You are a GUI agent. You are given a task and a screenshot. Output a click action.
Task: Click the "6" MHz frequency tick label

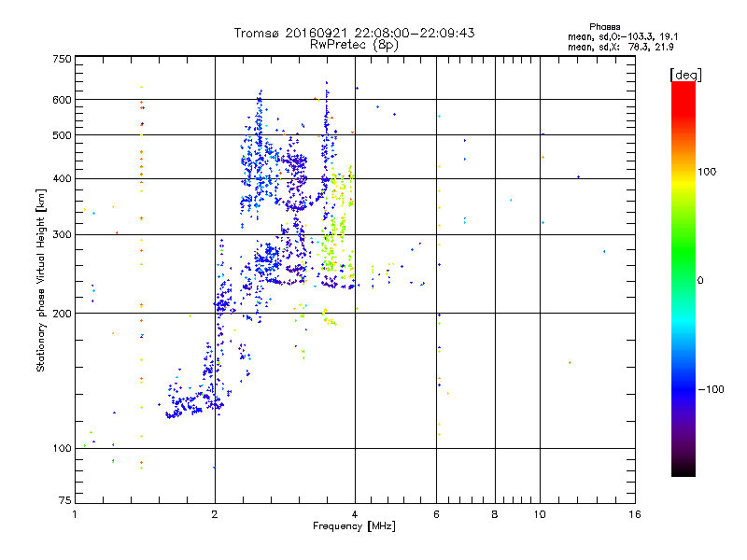click(x=436, y=514)
